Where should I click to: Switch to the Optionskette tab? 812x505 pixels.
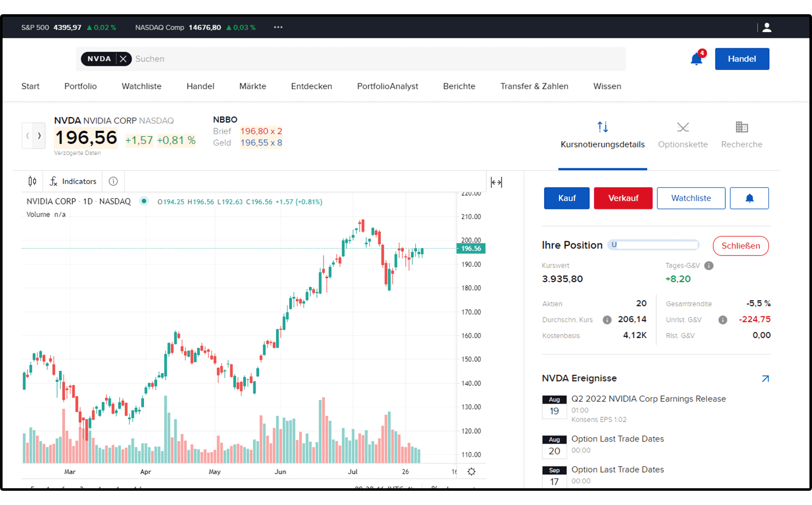point(683,135)
